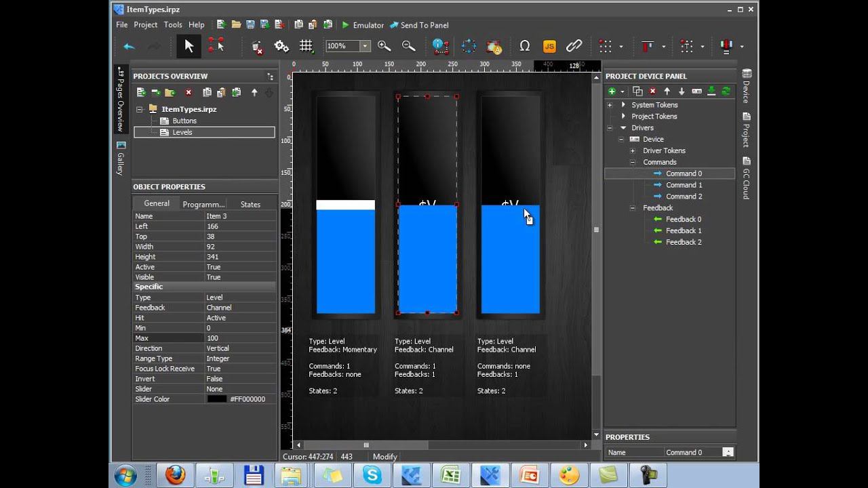The width and height of the screenshot is (868, 488).
Task: Toggle the grid icon in toolbar
Action: point(307,46)
